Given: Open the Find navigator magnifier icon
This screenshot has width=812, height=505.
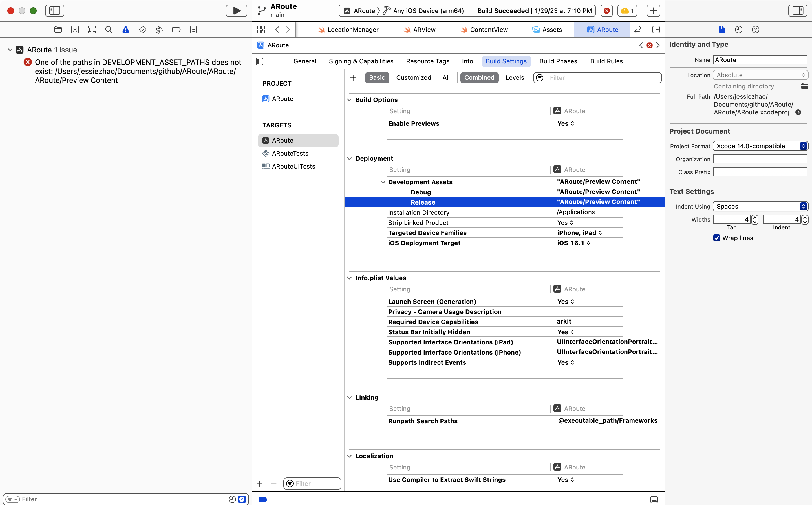Looking at the screenshot, I should click(x=109, y=30).
